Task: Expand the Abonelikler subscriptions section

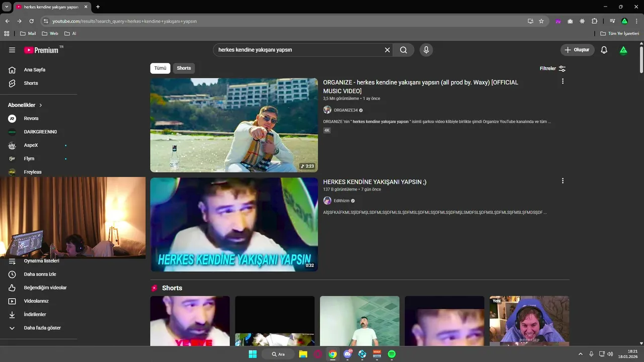Action: [x=25, y=105]
